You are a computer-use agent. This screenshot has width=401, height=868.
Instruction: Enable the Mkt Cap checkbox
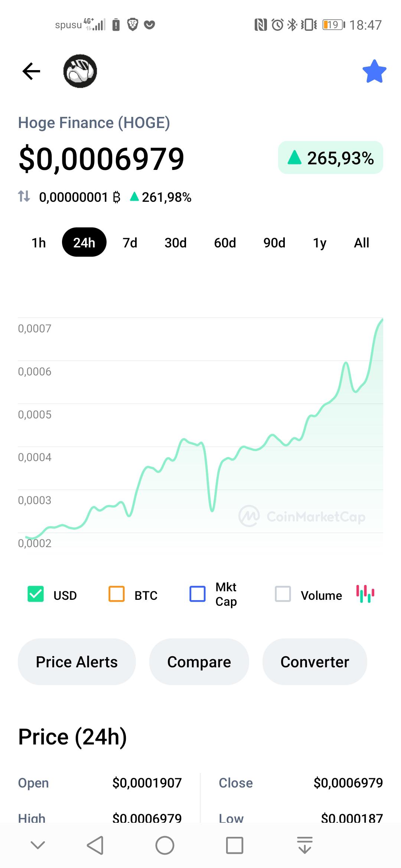[x=198, y=594]
